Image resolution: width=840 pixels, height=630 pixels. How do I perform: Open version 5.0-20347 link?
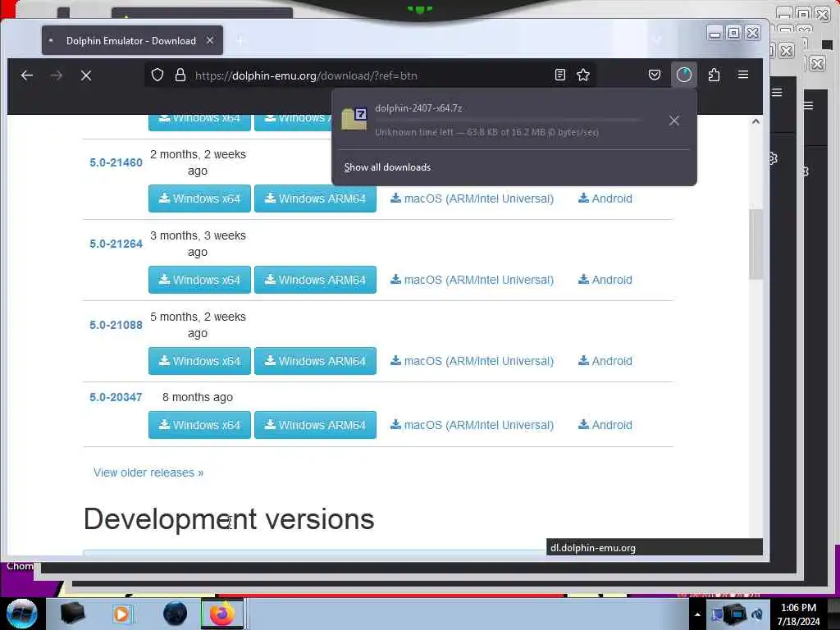116,398
